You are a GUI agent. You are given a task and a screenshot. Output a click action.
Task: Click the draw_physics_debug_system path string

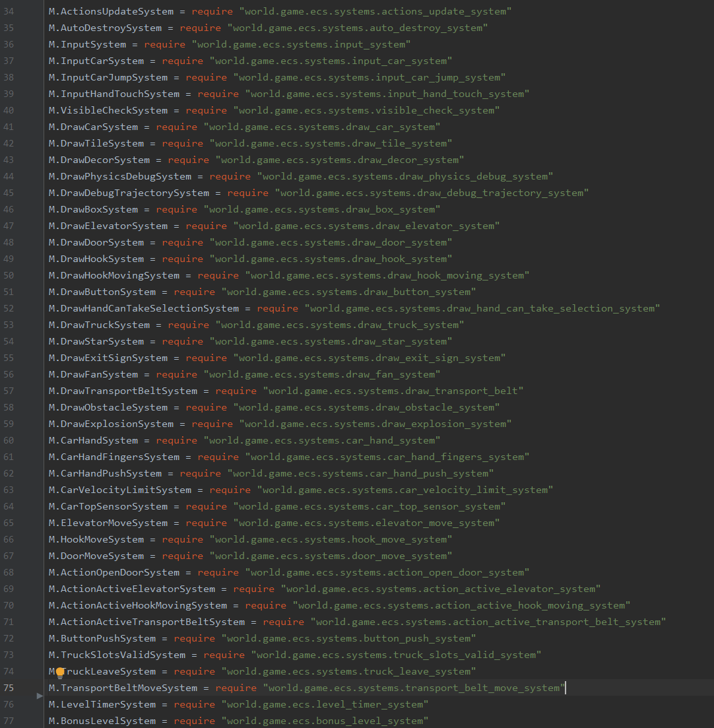405,176
